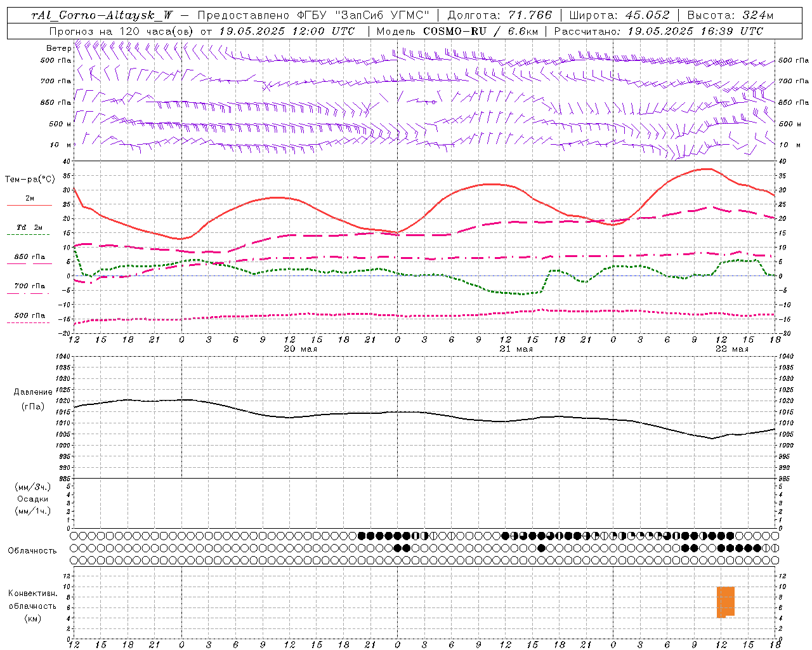This screenshot has width=812, height=650.
Task: Click the 21 мая date label
Action: pyautogui.click(x=516, y=349)
